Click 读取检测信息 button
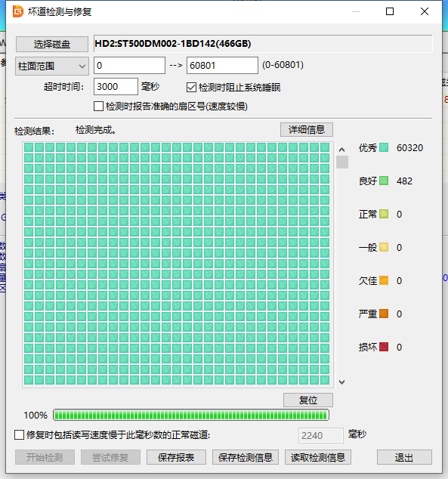 click(x=318, y=457)
